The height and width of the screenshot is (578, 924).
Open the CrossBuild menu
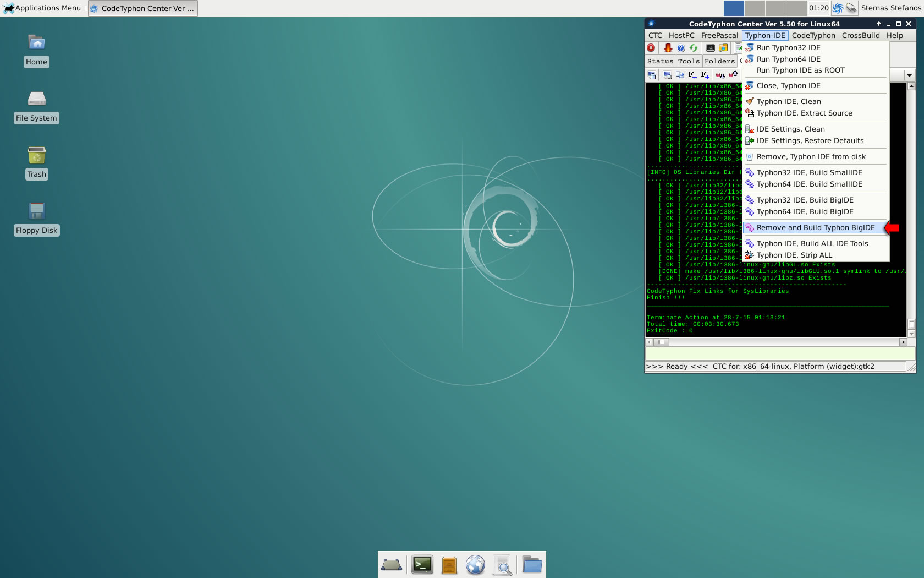(x=861, y=35)
